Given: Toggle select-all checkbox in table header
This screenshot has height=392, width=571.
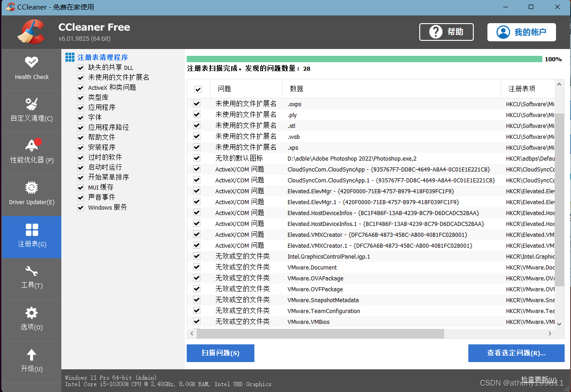Looking at the screenshot, I should pos(198,89).
